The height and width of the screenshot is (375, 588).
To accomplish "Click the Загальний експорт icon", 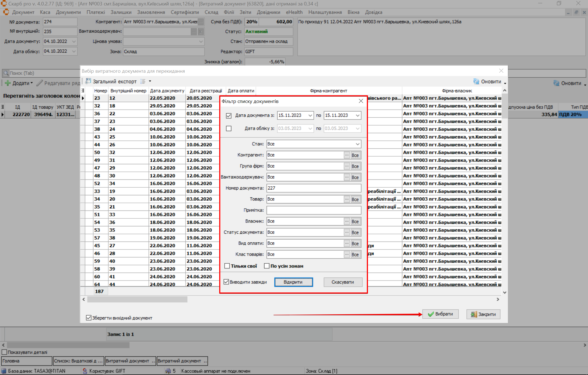I will tap(88, 81).
